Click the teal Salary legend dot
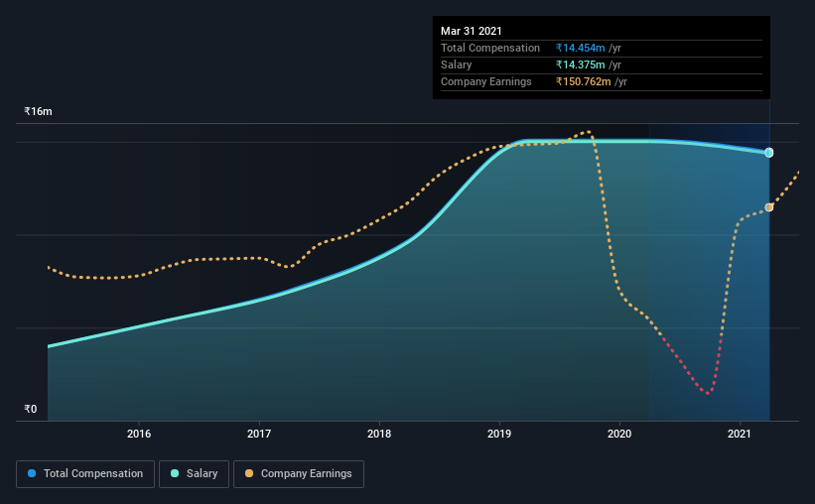Image resolution: width=815 pixels, height=504 pixels. tap(175, 473)
